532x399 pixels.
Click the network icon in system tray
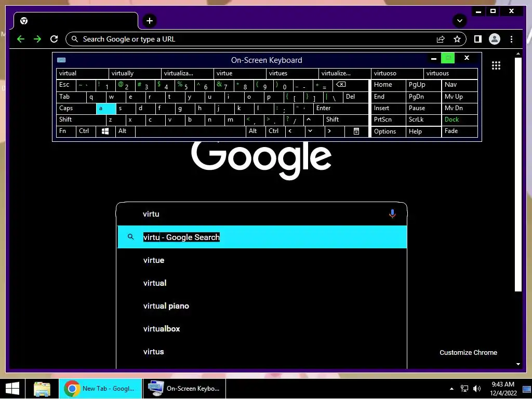pyautogui.click(x=464, y=389)
